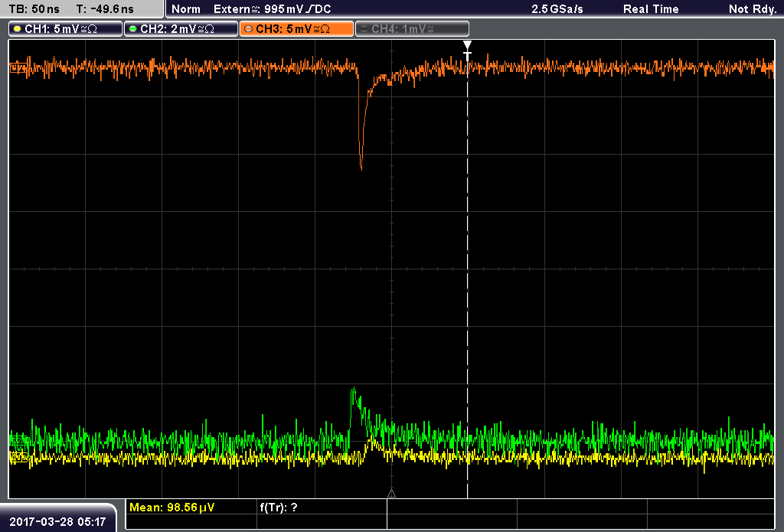Enable the dimmed CH4: 1 mV channel tab
This screenshot has width=784, height=532.
[412, 29]
